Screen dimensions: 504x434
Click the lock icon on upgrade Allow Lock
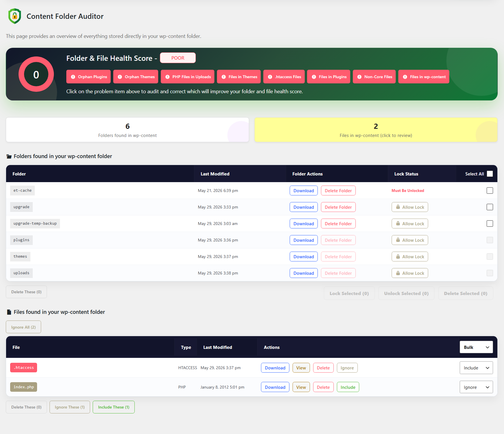point(398,207)
